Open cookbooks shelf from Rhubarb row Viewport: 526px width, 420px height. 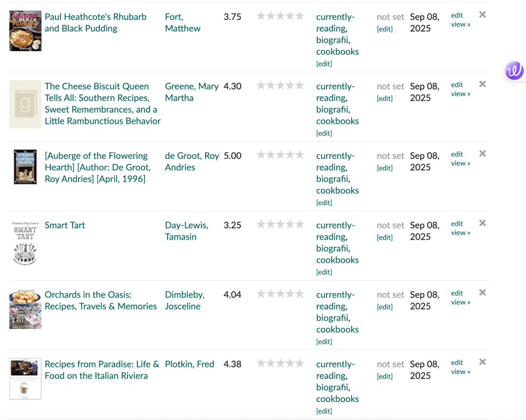(x=337, y=51)
